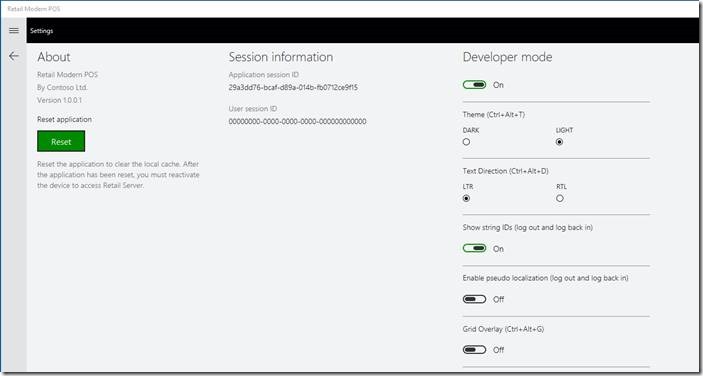Click the About section heading
Viewport: 703px width, 376px height.
coord(54,57)
